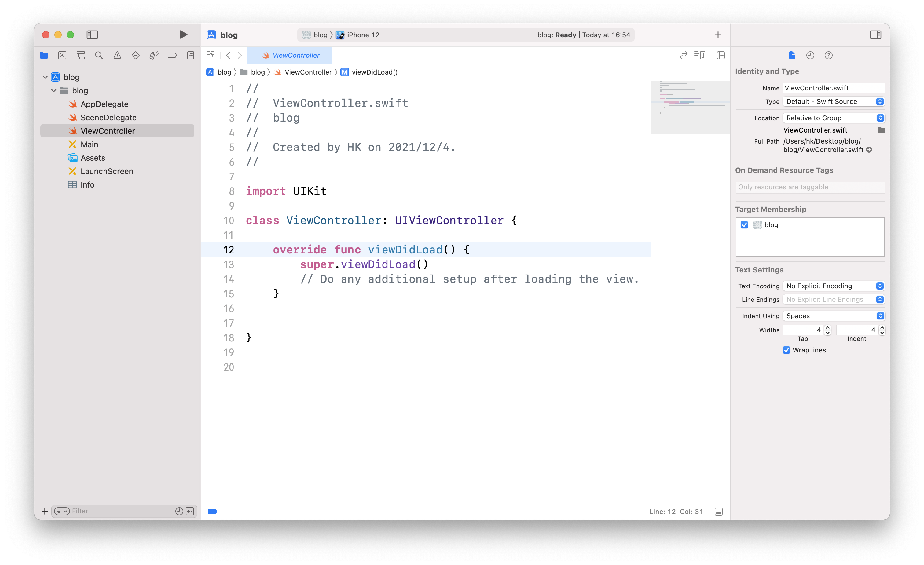Click the blog breadcrumb menu item
924x565 pixels.
[x=224, y=72]
